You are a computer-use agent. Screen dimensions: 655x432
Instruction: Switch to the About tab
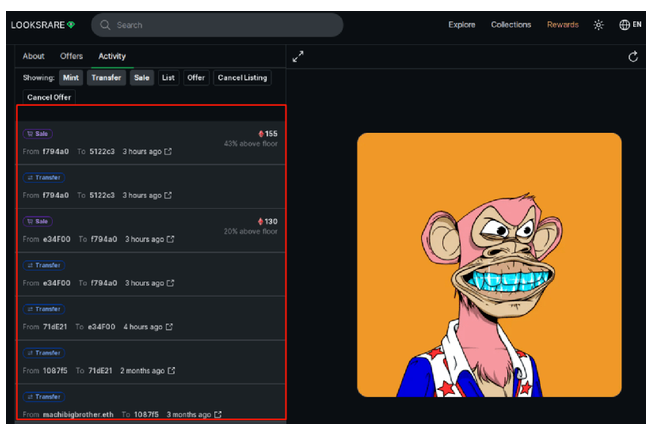[33, 56]
